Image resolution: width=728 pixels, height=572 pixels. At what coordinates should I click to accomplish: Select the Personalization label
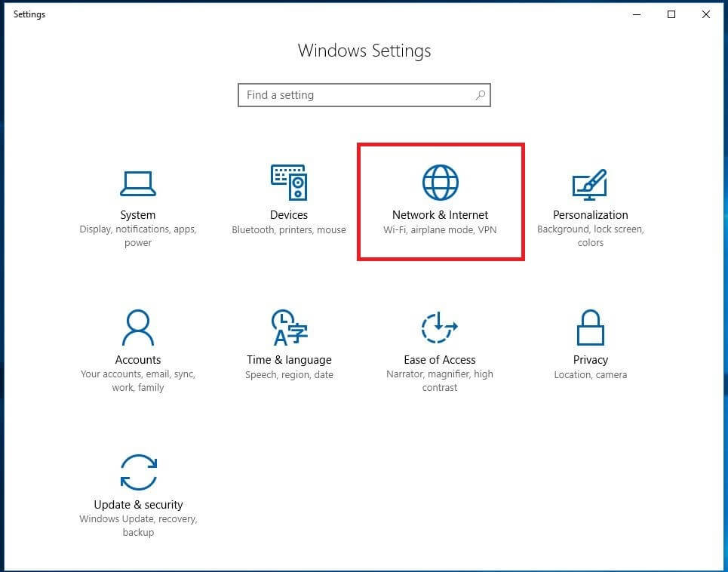coord(591,215)
